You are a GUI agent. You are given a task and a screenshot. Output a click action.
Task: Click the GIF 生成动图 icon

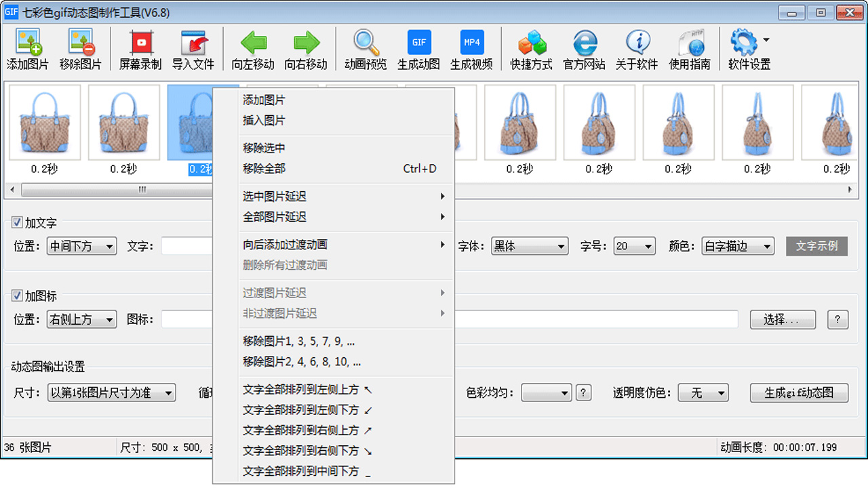click(x=418, y=47)
